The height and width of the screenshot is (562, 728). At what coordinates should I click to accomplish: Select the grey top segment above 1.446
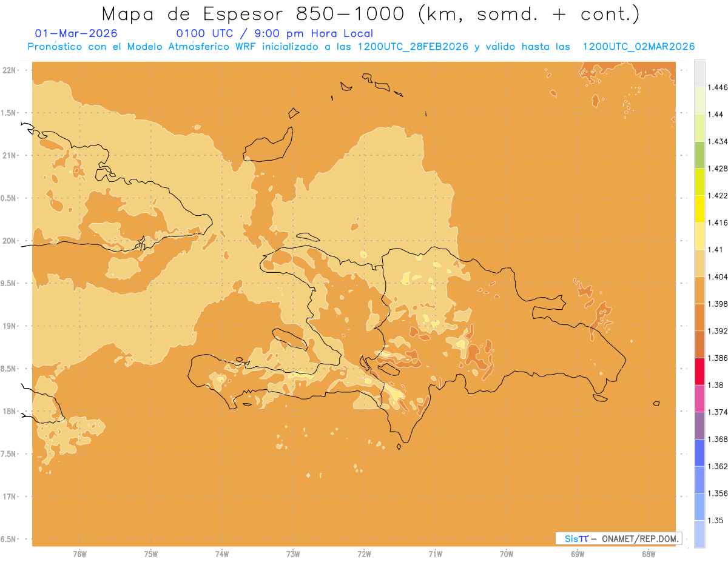coord(699,73)
